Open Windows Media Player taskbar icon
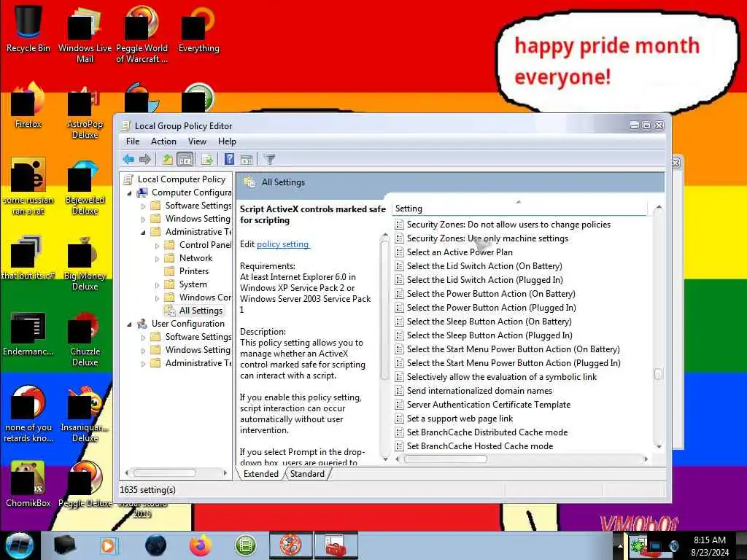This screenshot has width=747, height=560. [x=109, y=545]
